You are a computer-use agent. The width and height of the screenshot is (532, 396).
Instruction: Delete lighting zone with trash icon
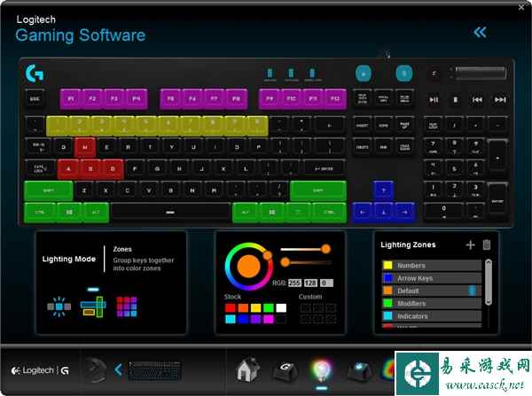pyautogui.click(x=487, y=245)
